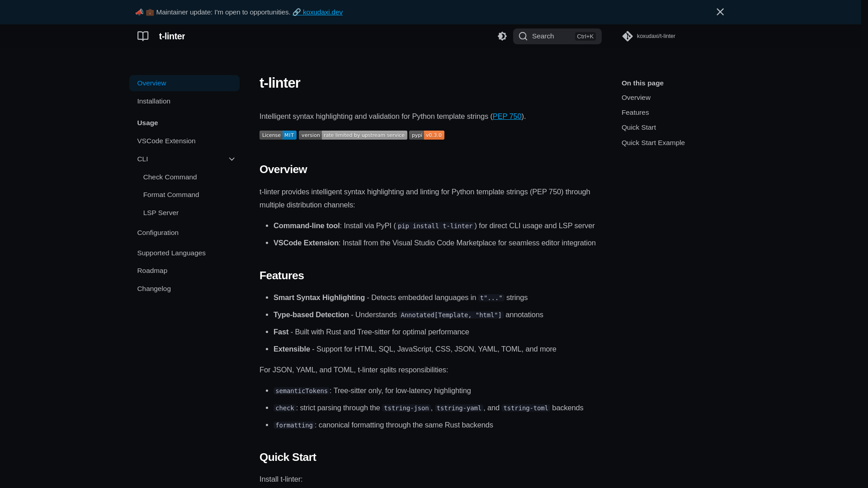This screenshot has height=488, width=868.
Task: Click the pypi v0.3.0 badge
Action: pos(427,135)
